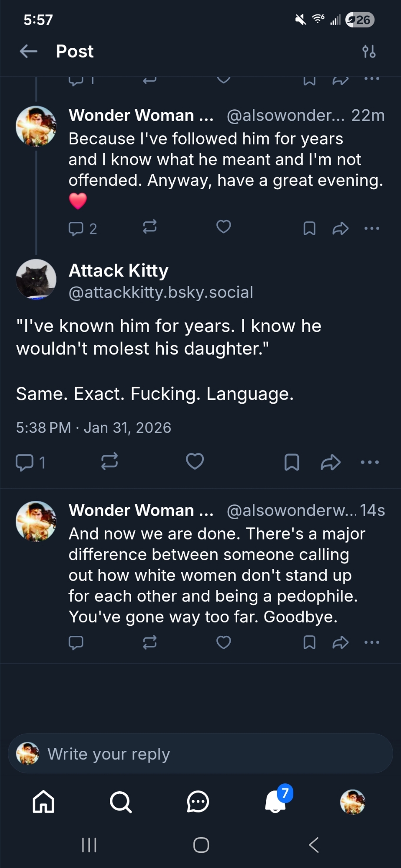Bookmark Attack Kitty's main post
401x868 pixels.
292,462
